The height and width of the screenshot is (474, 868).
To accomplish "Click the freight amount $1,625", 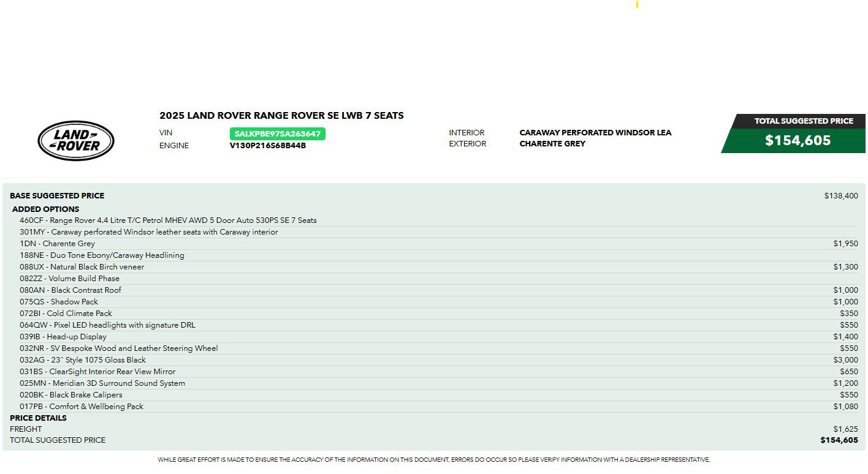I will pos(845,429).
